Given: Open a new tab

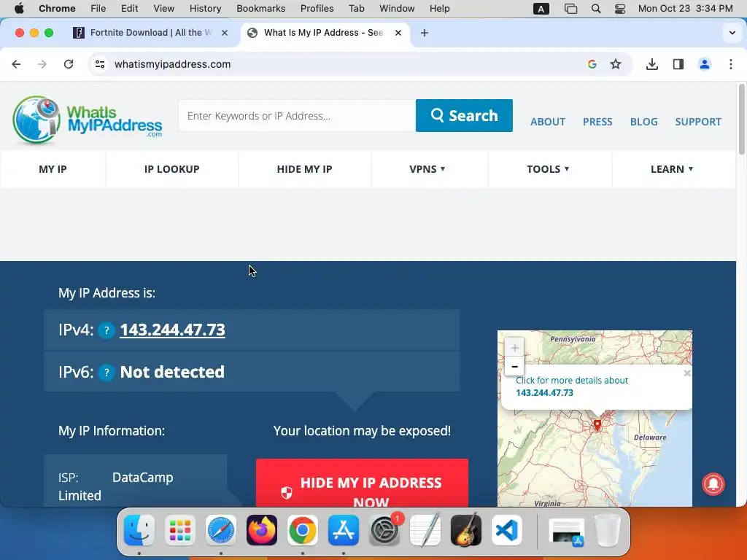Looking at the screenshot, I should 425,33.
